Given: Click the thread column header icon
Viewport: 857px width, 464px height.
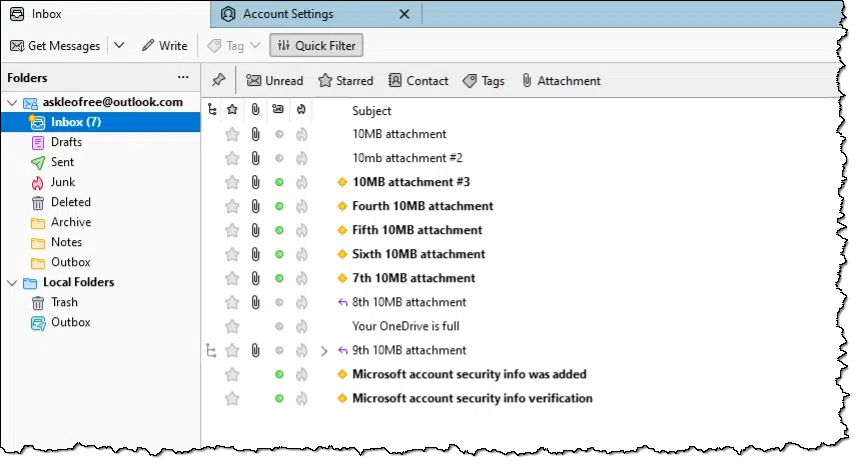Looking at the screenshot, I should tap(212, 110).
